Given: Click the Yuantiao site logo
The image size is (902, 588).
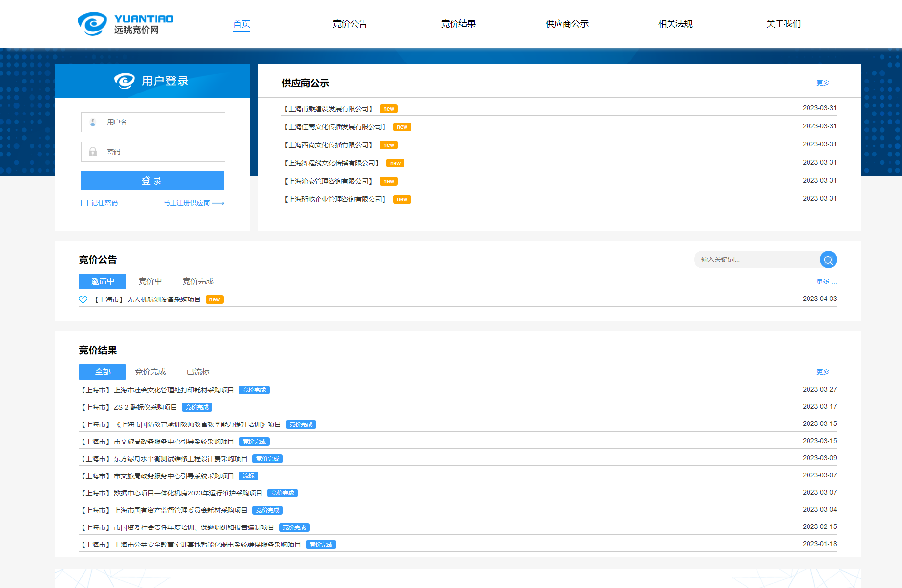Looking at the screenshot, I should click(125, 24).
